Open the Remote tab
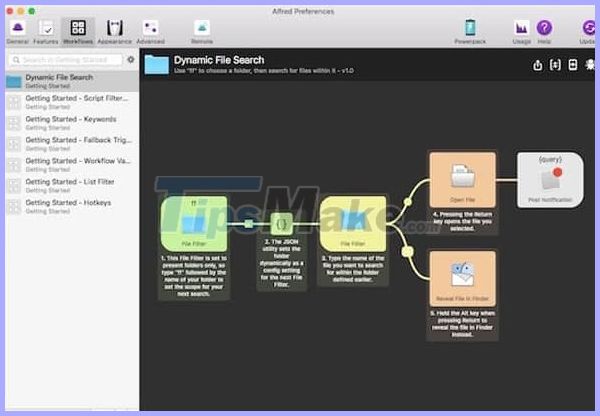The image size is (600, 416). pos(202,32)
